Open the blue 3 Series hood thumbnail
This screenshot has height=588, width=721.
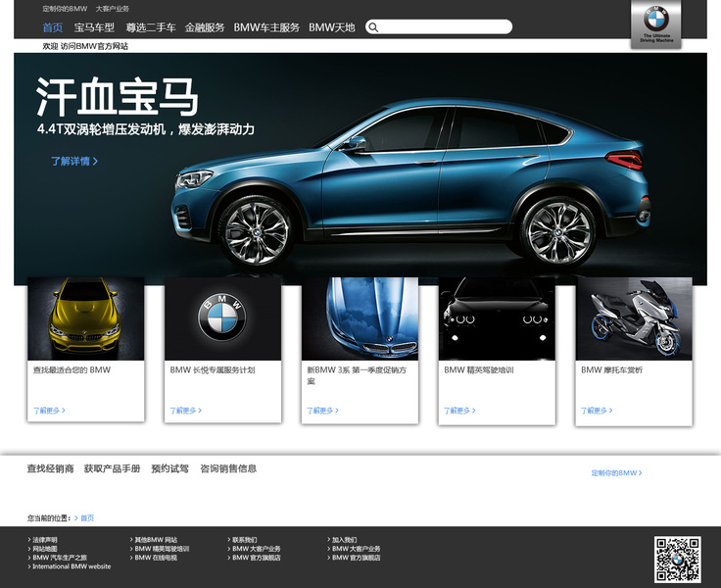[x=360, y=318]
